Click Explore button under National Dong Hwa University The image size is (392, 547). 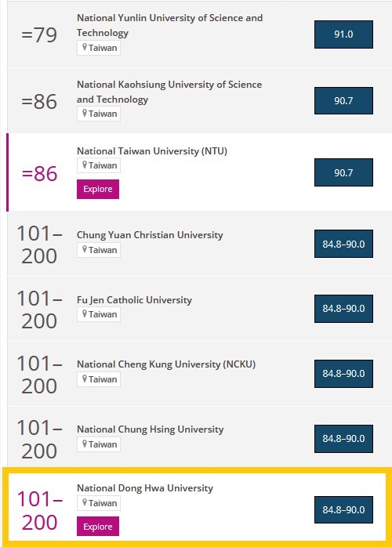click(x=98, y=527)
